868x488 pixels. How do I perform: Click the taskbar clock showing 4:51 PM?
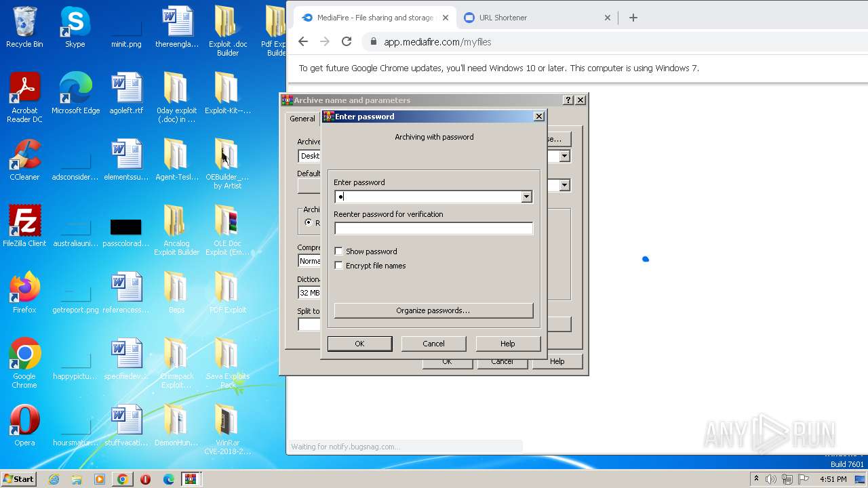coord(833,479)
